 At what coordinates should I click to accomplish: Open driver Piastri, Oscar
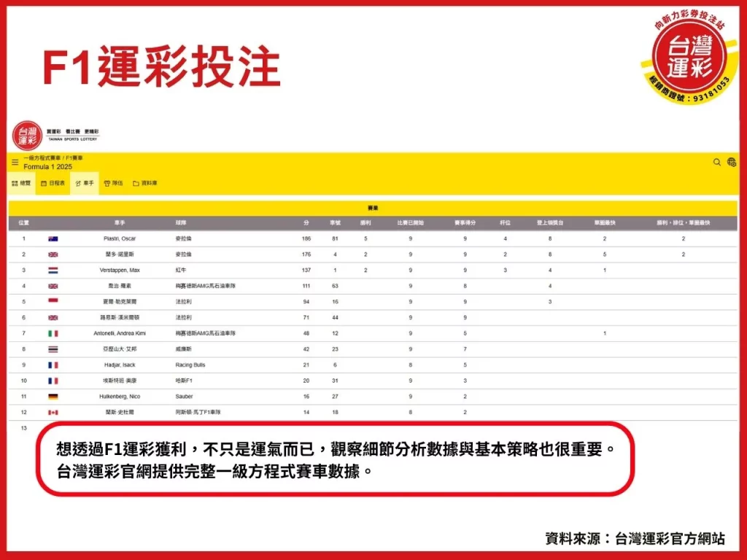point(120,238)
